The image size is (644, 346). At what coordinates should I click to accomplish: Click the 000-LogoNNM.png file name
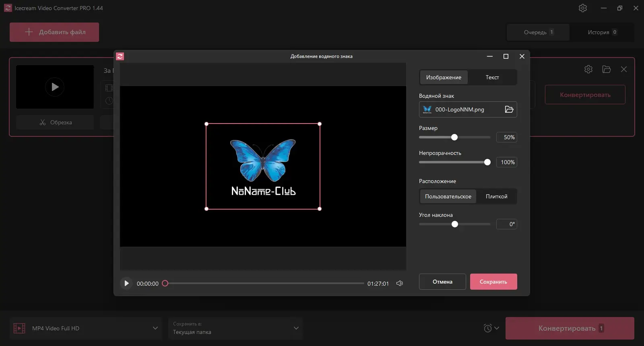[x=460, y=109]
